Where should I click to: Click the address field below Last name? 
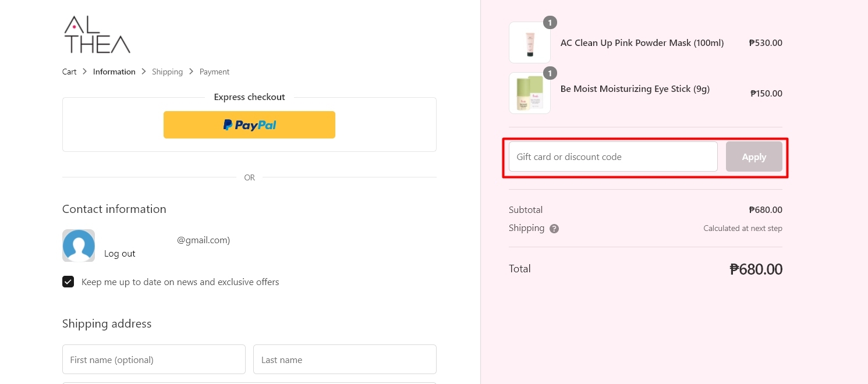(x=249, y=383)
